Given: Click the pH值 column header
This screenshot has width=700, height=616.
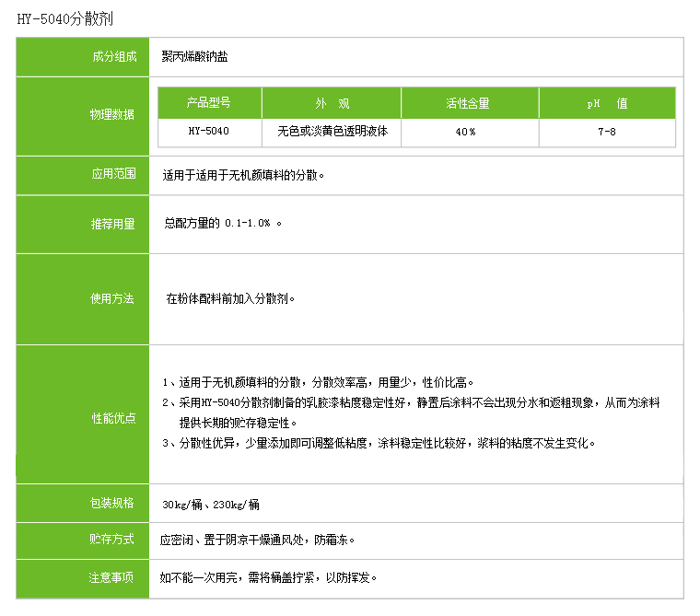Looking at the screenshot, I should 607,103.
